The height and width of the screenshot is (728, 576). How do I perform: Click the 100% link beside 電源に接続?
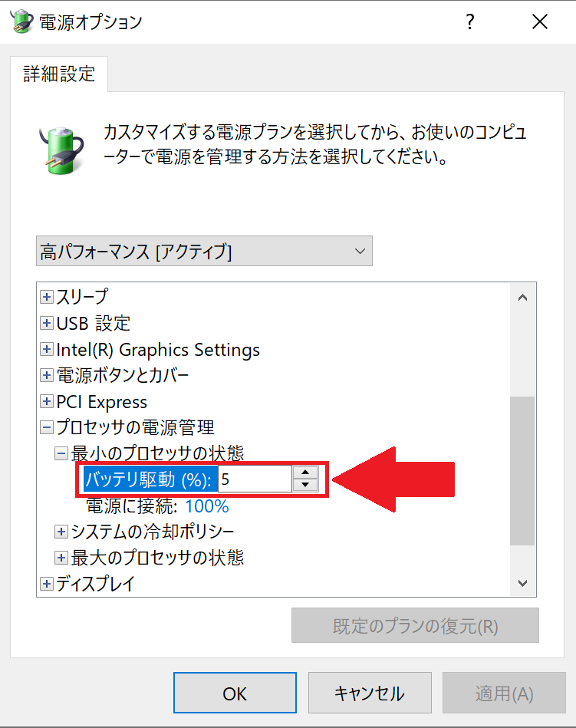pyautogui.click(x=207, y=506)
